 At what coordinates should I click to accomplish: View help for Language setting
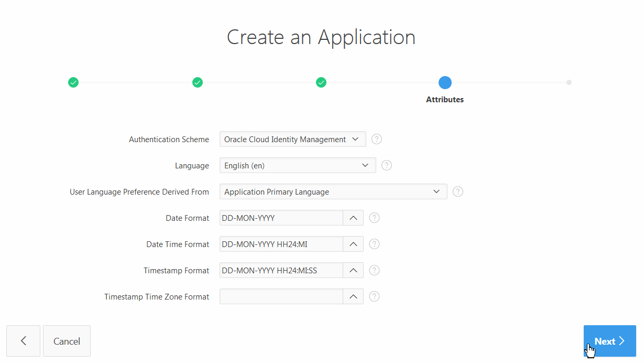(x=387, y=165)
